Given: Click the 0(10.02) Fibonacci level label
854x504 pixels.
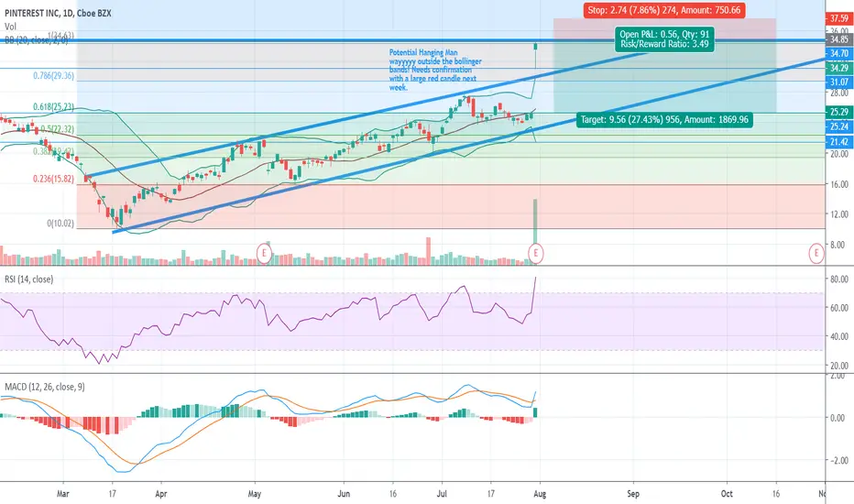Looking at the screenshot, I should pos(60,224).
